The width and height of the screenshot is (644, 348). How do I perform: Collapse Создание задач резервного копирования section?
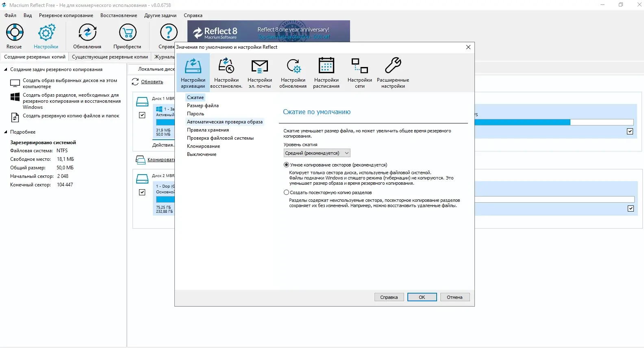tap(6, 69)
